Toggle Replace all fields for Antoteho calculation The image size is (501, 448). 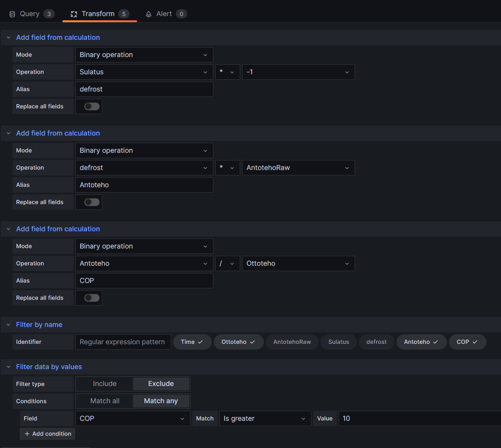pos(92,202)
